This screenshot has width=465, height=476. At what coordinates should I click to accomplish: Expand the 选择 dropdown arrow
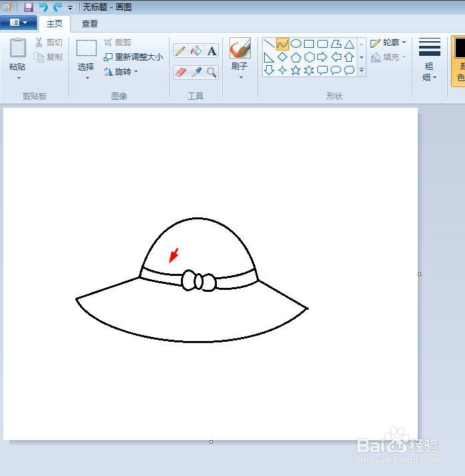(x=87, y=78)
